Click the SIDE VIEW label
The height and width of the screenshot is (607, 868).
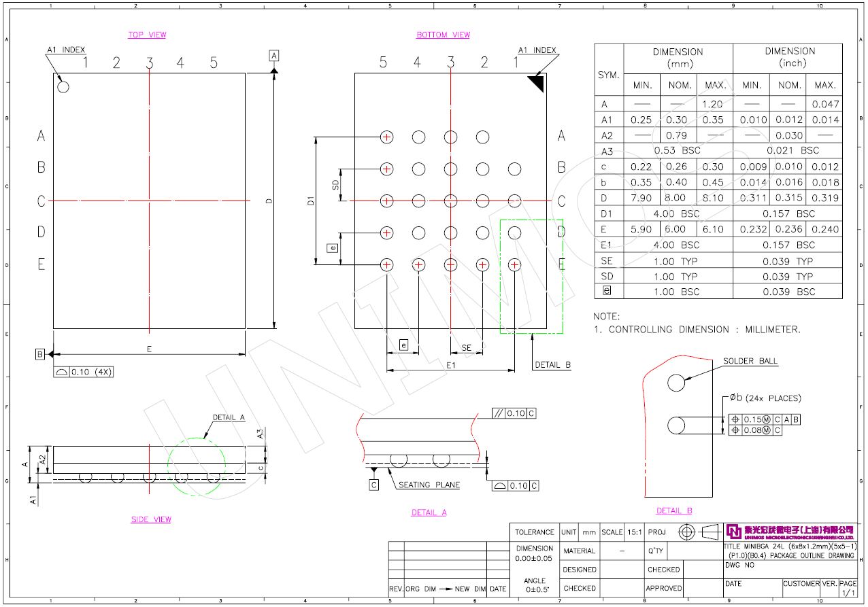pos(151,519)
